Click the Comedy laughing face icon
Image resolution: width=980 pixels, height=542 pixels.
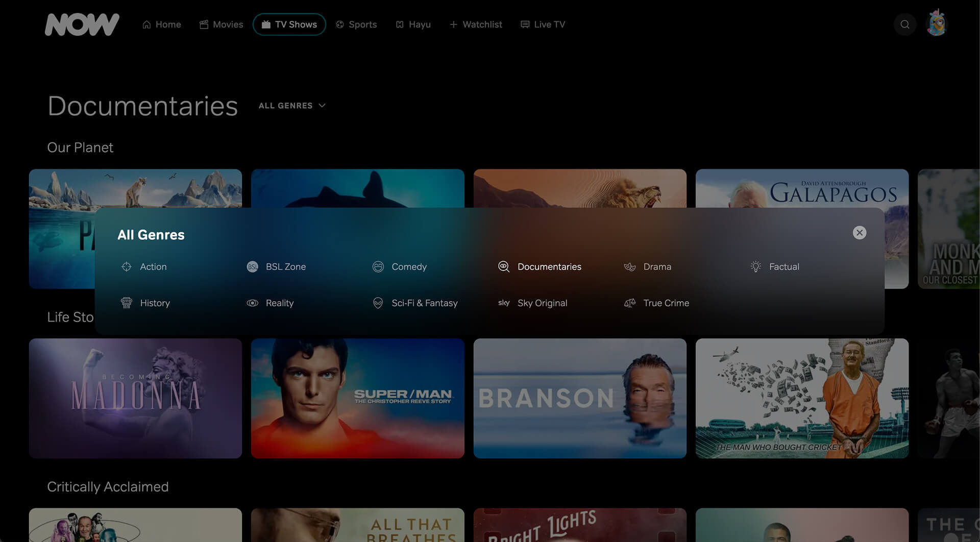coord(378,266)
